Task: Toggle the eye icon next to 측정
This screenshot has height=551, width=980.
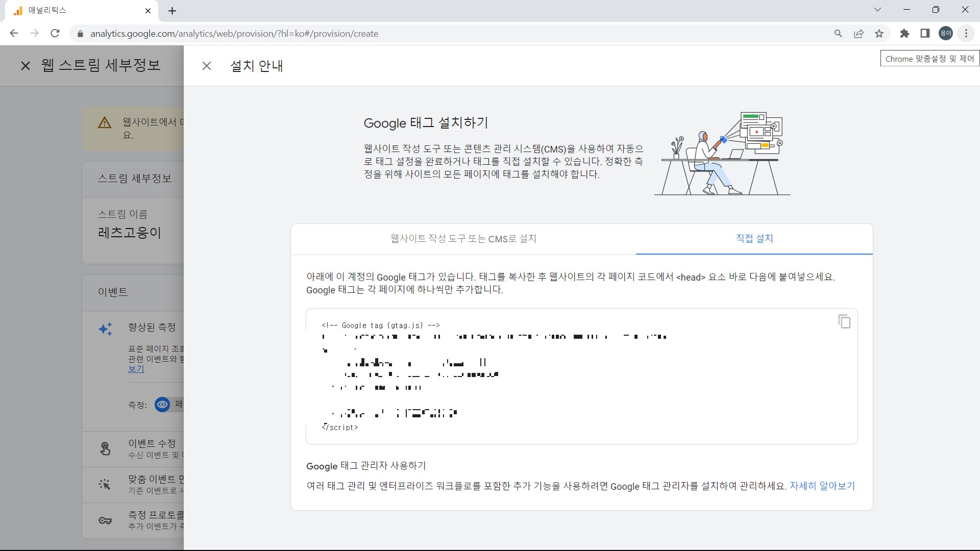Action: coord(162,405)
